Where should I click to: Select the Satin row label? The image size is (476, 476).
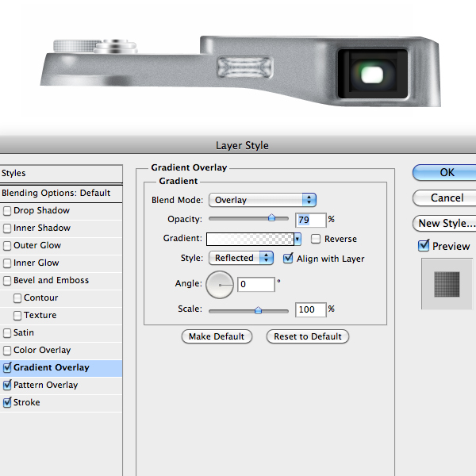coord(24,333)
